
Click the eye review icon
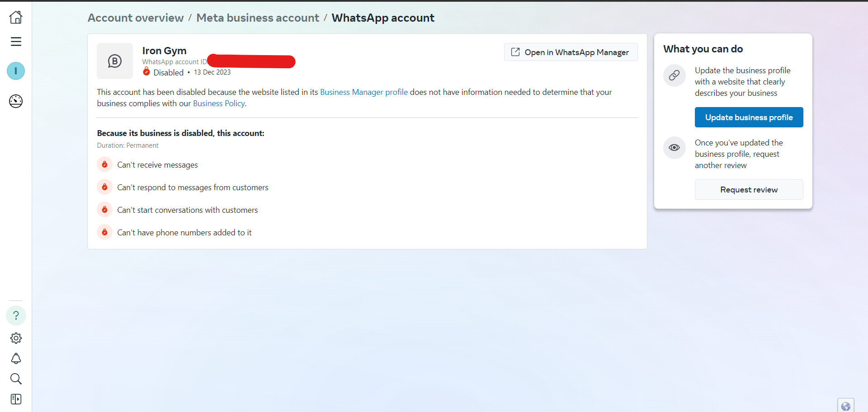pyautogui.click(x=674, y=148)
